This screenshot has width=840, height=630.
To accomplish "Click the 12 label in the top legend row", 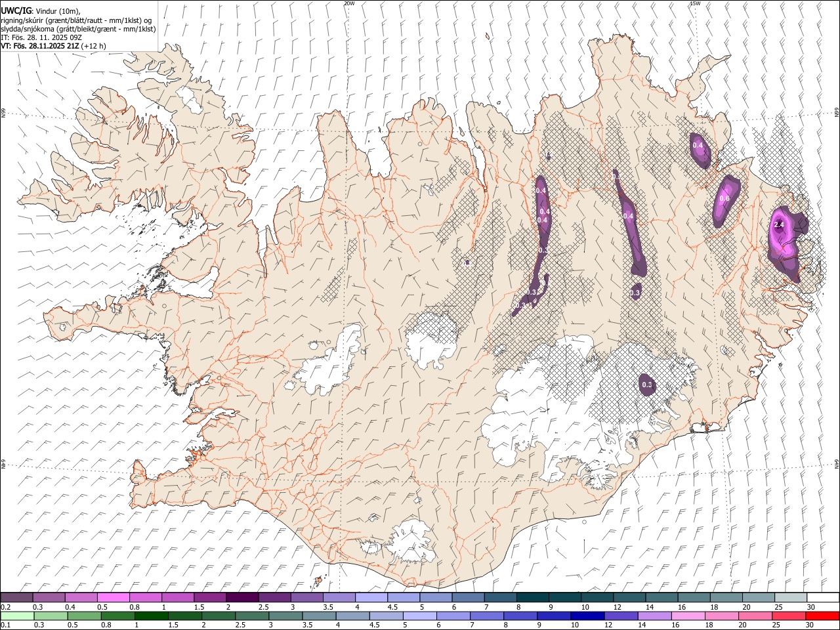I will (x=617, y=607).
